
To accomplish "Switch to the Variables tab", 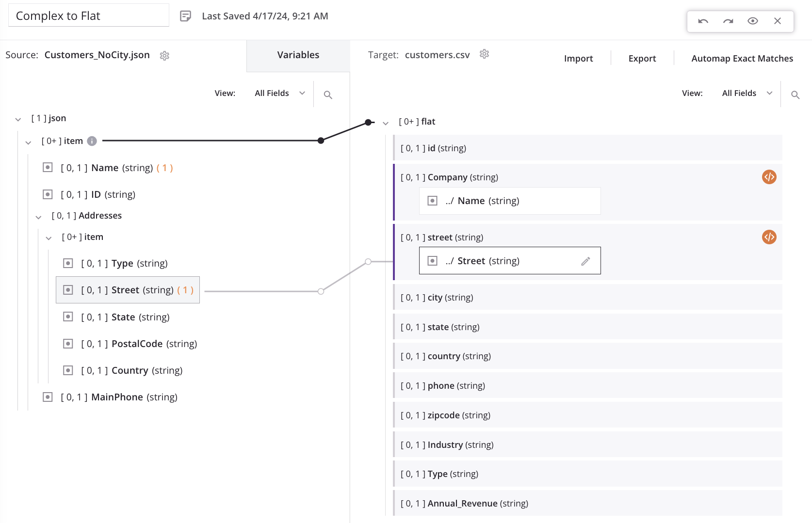I will tap(298, 55).
